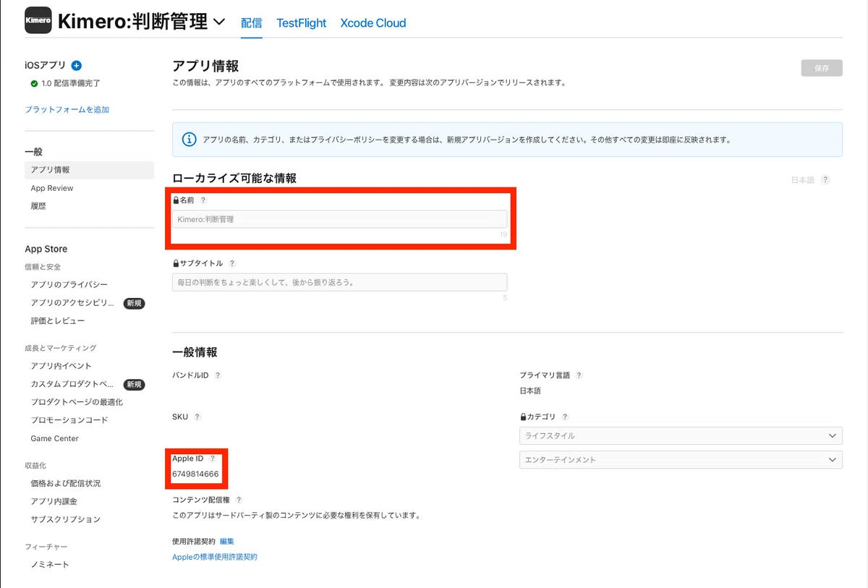Click the 一般情報 section heading
This screenshot has height=588, width=868.
coord(195,352)
